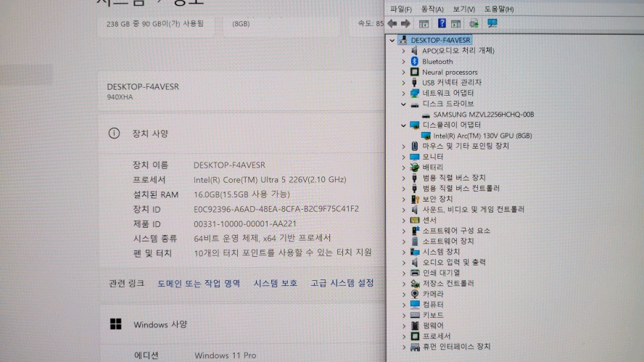Click the 저장소 컨트롤러 icon
This screenshot has width=644, height=362.
415,284
